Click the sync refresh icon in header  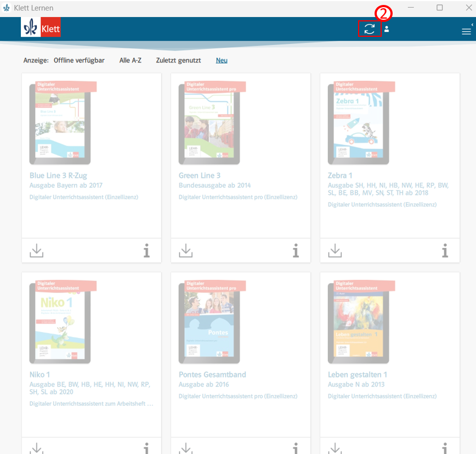click(370, 29)
